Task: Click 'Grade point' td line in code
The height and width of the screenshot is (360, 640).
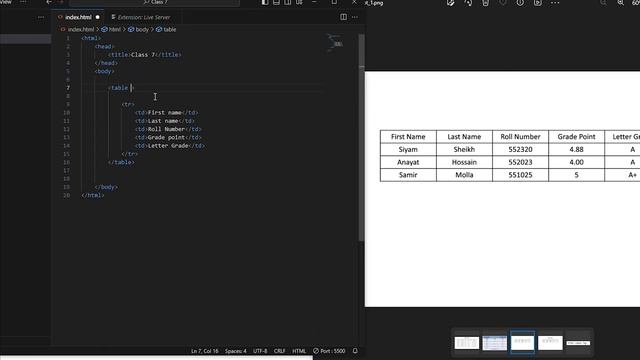Action: point(168,138)
